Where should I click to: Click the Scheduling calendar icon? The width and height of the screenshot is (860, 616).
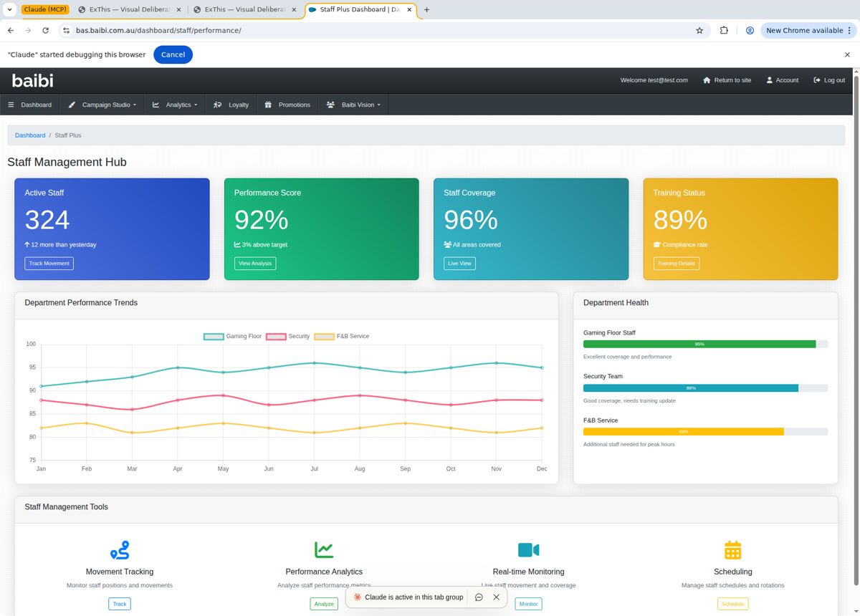pyautogui.click(x=732, y=550)
